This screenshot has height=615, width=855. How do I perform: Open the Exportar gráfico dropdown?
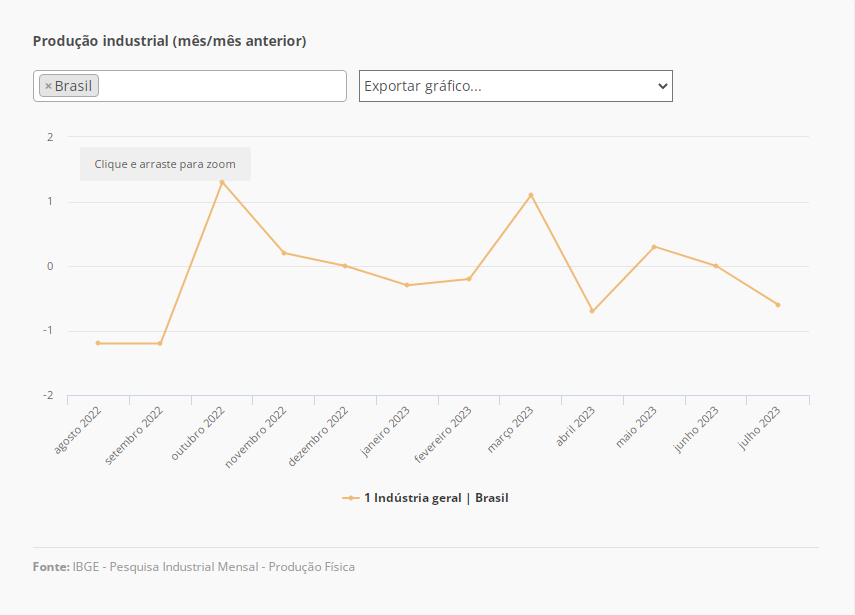click(515, 86)
